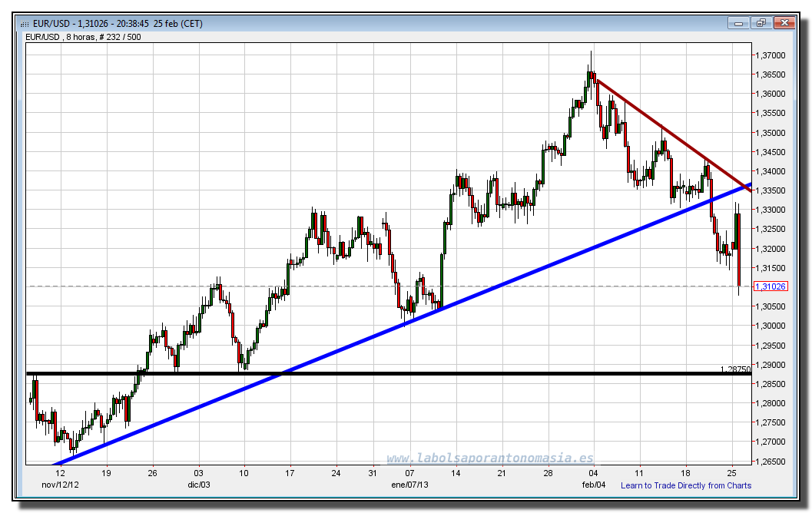This screenshot has width=812, height=513.
Task: Click the ene/07/13 date divider
Action: pos(409,485)
